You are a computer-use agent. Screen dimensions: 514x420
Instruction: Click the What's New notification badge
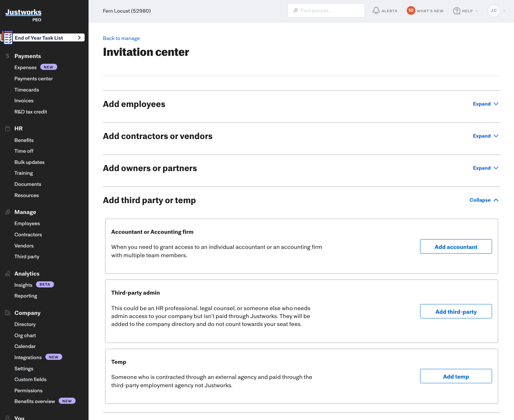pos(411,10)
